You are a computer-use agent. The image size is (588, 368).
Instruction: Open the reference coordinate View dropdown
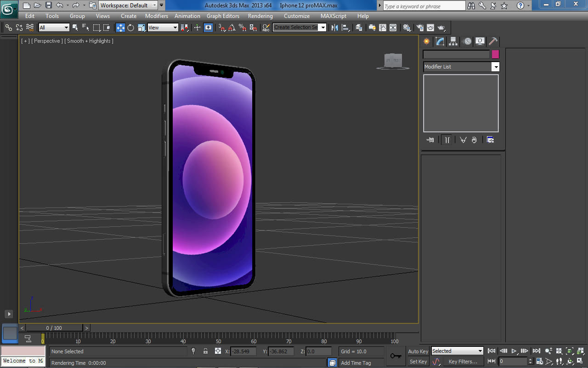163,28
